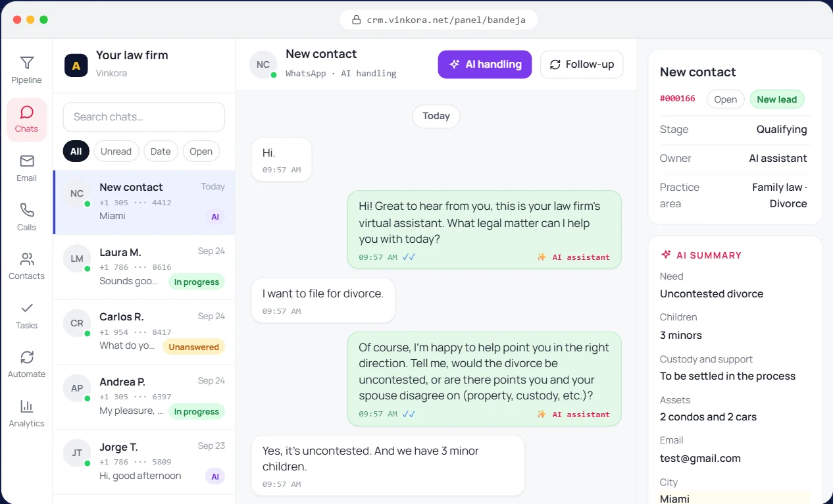
Task: Click the uncontested divorce question message
Action: [x=484, y=379]
